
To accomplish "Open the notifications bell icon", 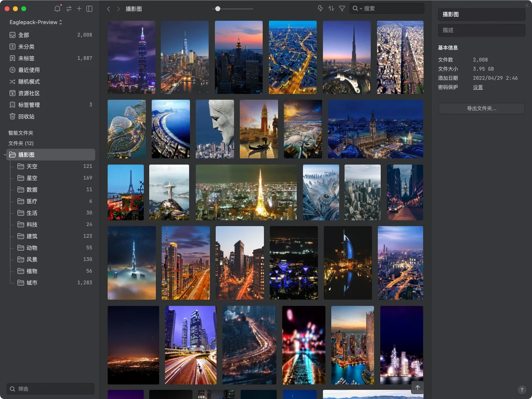I will [57, 9].
